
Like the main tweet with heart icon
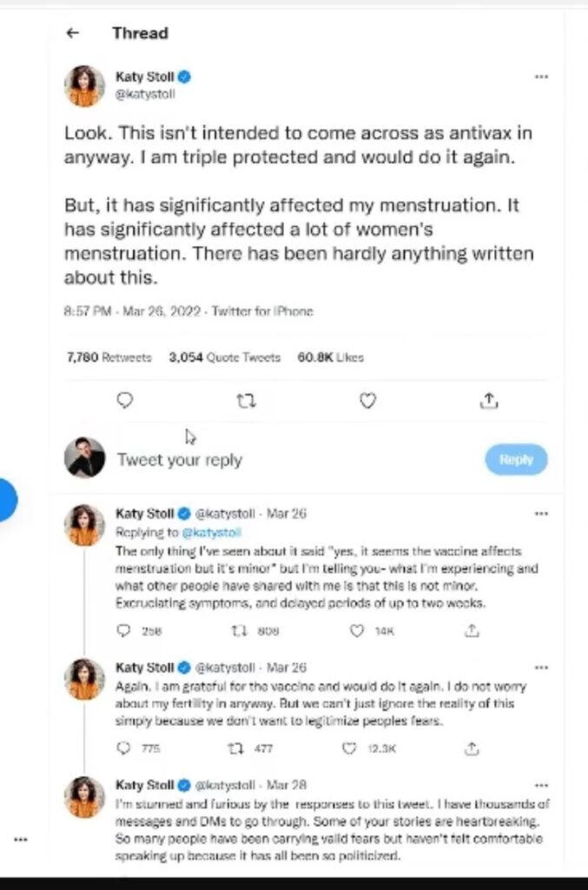[368, 401]
